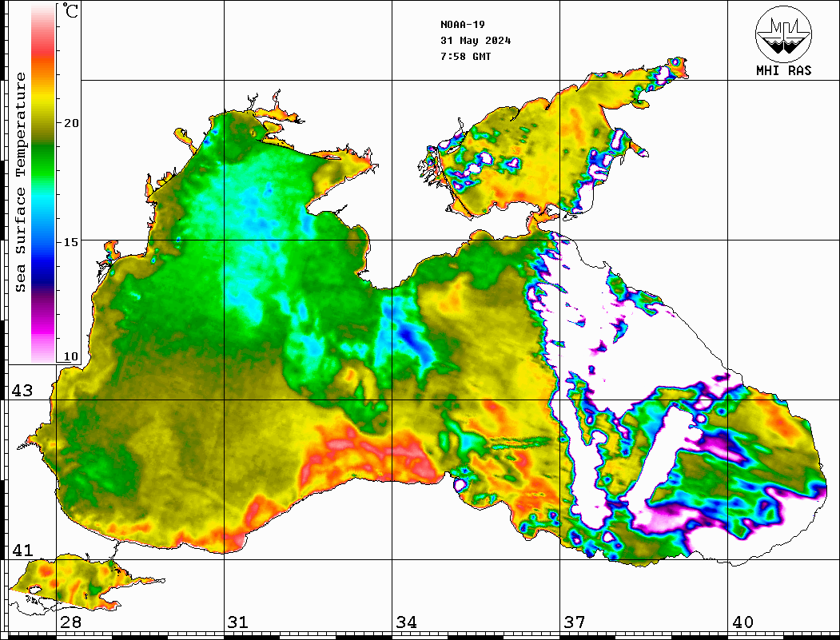
Task: Click the legend tick value 15
Action: 70,242
